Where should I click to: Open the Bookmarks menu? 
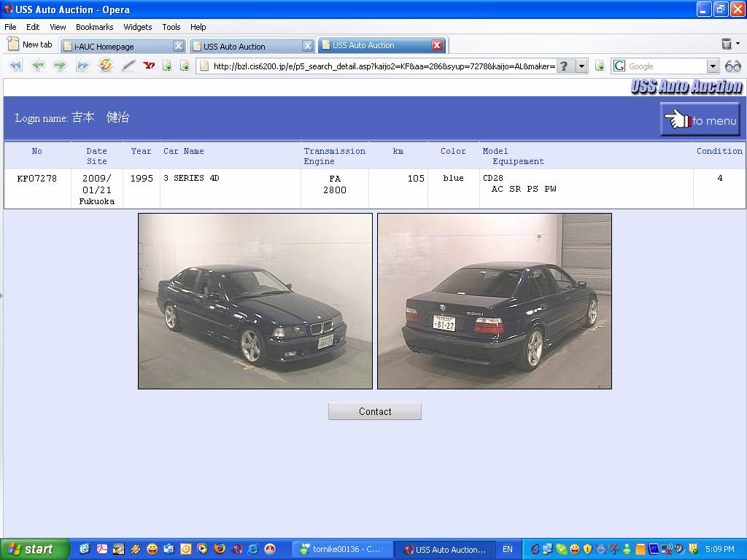click(94, 27)
